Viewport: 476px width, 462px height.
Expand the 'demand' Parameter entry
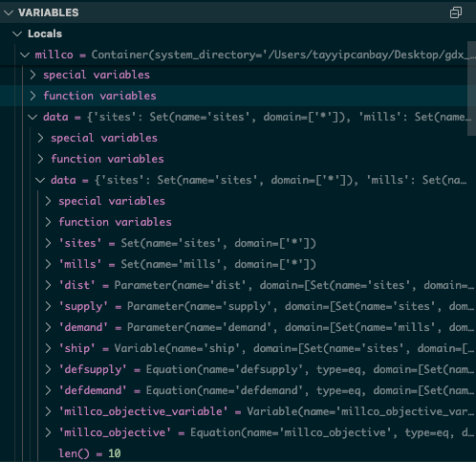[x=48, y=327]
